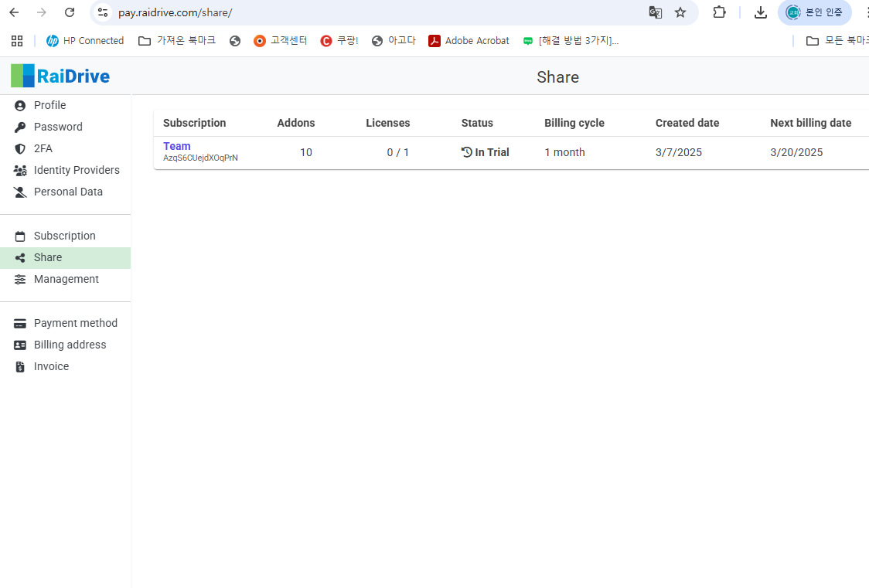This screenshot has height=588, width=869.
Task: Go to Subscription page
Action: (x=66, y=236)
